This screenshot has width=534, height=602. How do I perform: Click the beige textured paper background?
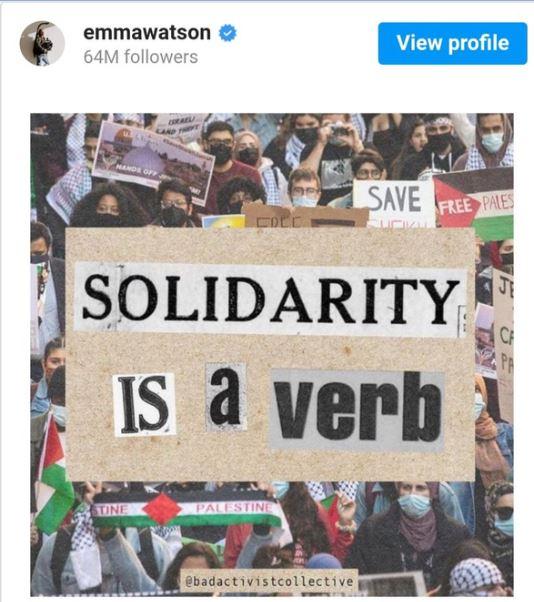(270, 354)
